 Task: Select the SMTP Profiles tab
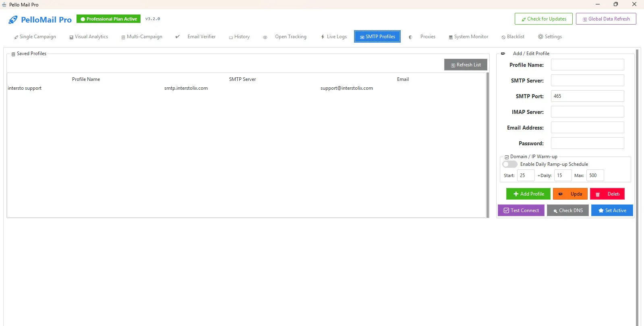[377, 37]
